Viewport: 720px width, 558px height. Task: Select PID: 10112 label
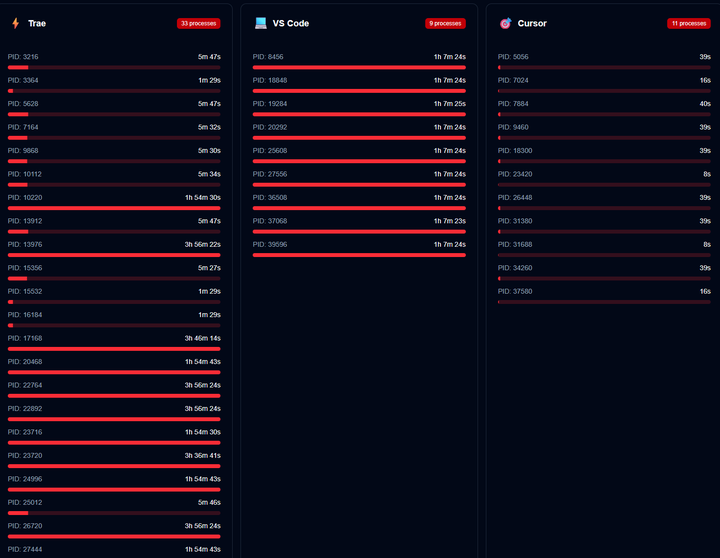coord(25,174)
